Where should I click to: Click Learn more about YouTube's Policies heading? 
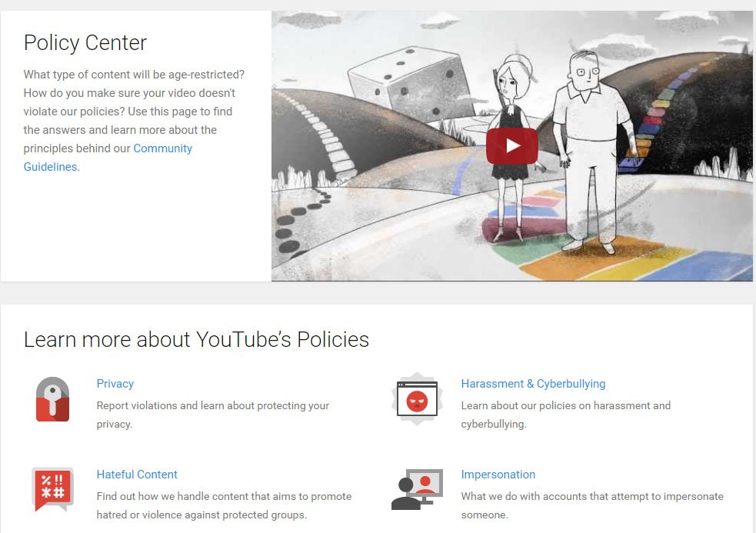pyautogui.click(x=196, y=339)
